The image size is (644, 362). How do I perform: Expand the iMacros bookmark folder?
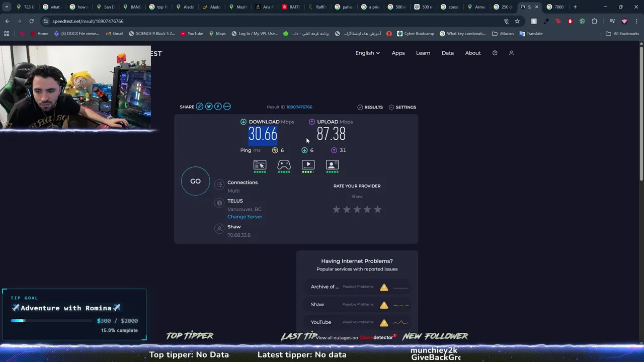pyautogui.click(x=504, y=34)
